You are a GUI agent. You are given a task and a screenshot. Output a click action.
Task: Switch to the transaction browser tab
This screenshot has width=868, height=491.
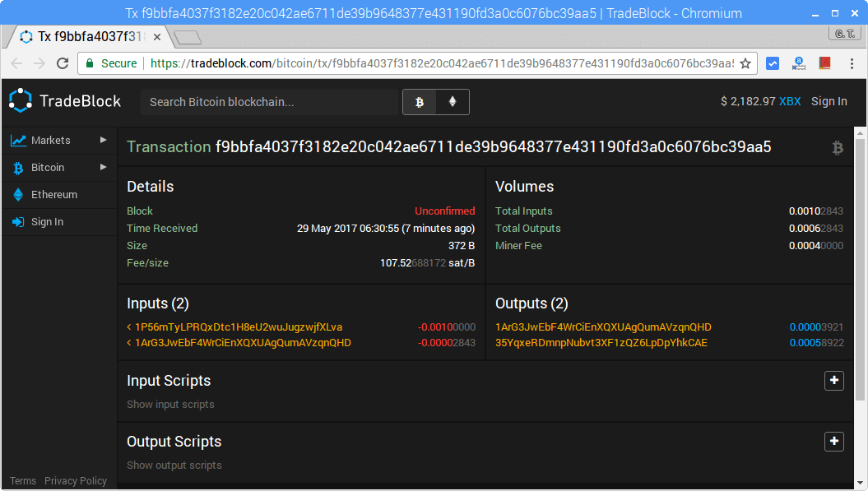pos(82,36)
